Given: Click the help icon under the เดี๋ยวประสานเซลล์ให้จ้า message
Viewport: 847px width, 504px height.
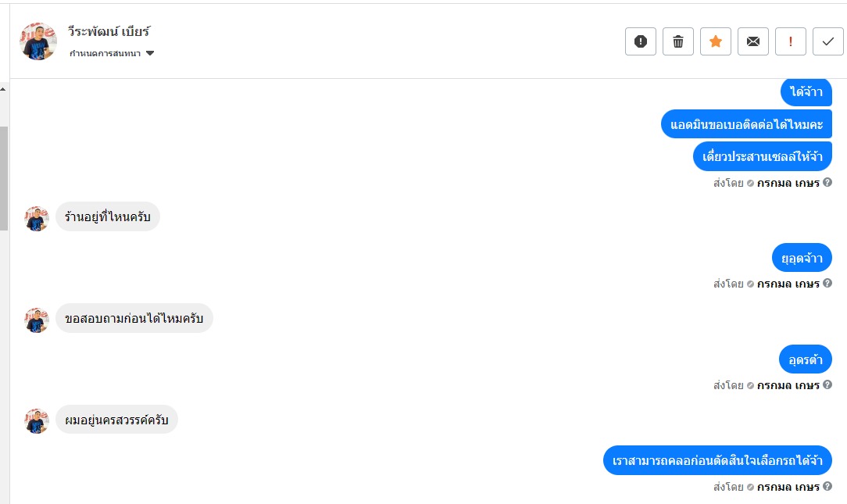Looking at the screenshot, I should (827, 182).
